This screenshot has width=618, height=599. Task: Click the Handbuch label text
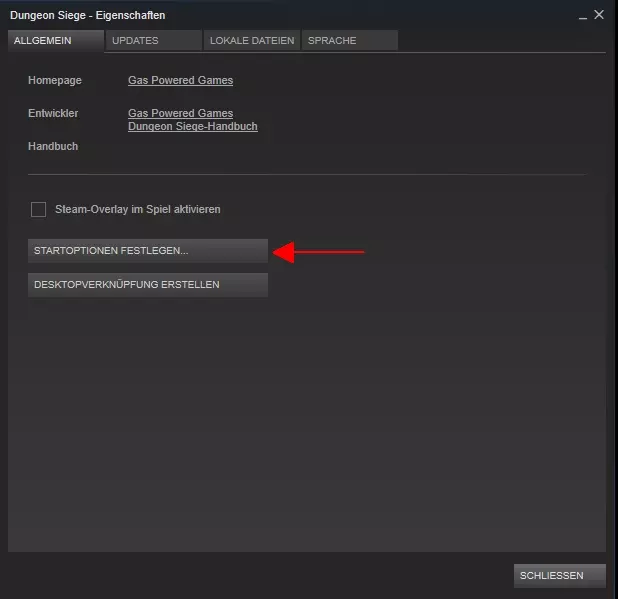pyautogui.click(x=53, y=147)
